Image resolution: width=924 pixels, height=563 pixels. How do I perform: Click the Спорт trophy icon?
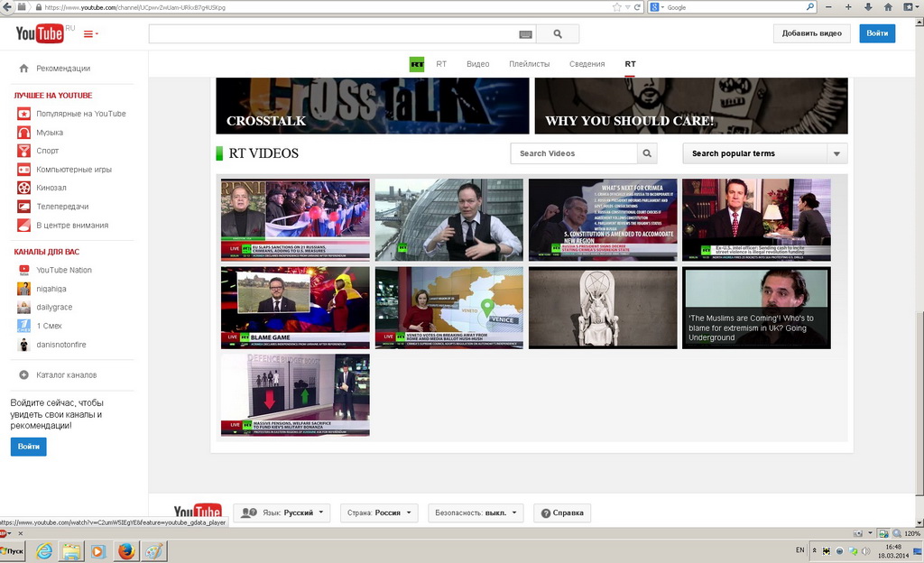[23, 151]
